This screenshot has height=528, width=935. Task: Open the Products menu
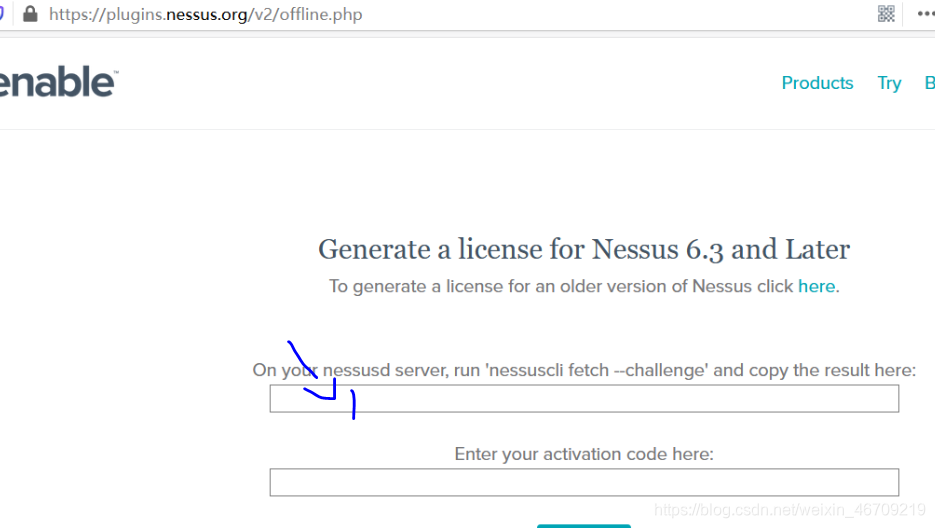click(x=817, y=83)
